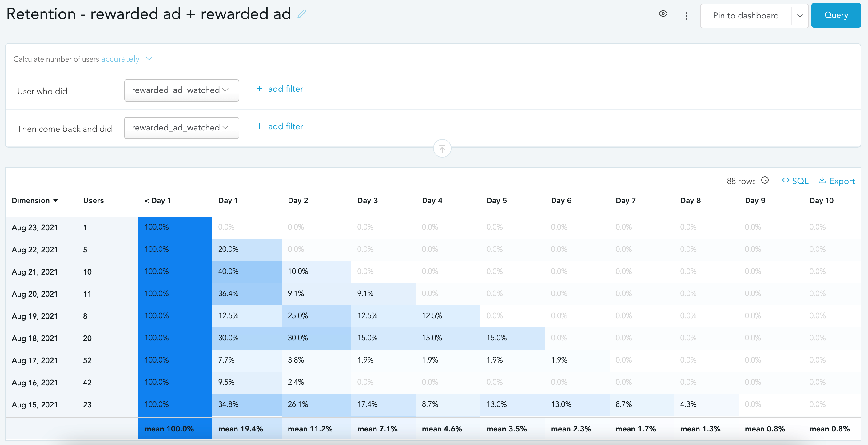Click the Users column header

93,201
